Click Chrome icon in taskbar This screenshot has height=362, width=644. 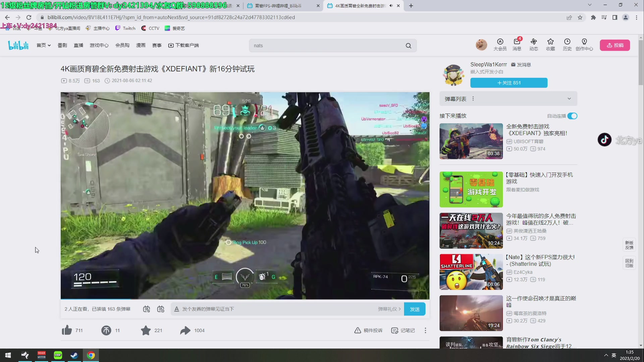[x=91, y=355]
